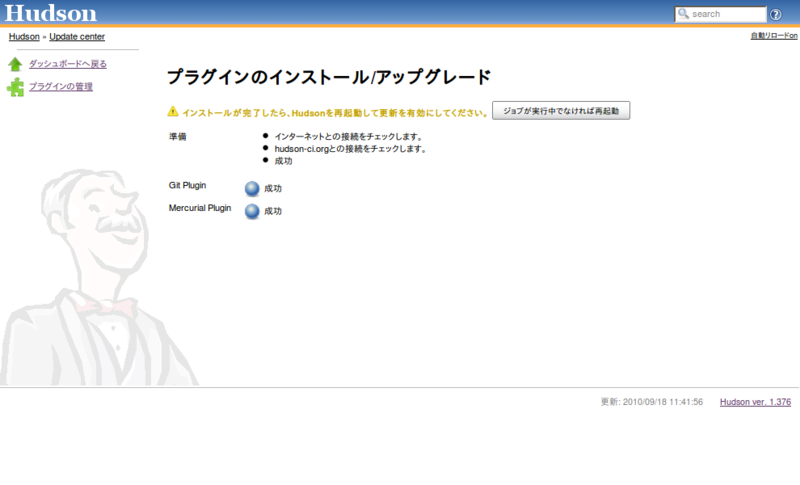The width and height of the screenshot is (800, 485).
Task: Click the green up arrow dashboard icon
Action: [15, 64]
